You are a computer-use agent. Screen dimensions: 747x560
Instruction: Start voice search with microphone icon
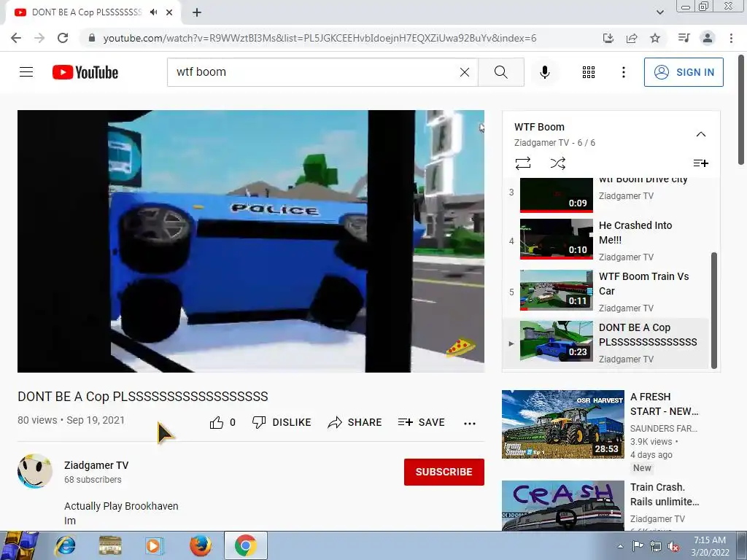click(x=544, y=72)
